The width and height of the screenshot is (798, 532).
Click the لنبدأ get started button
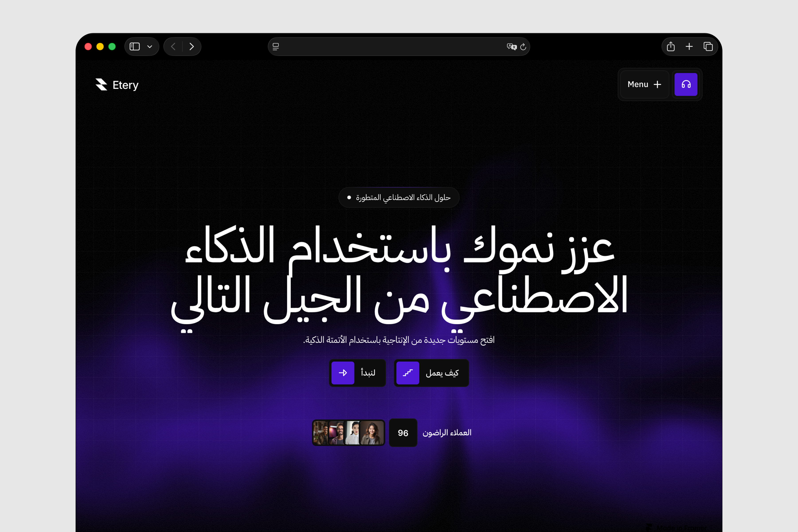(x=357, y=373)
